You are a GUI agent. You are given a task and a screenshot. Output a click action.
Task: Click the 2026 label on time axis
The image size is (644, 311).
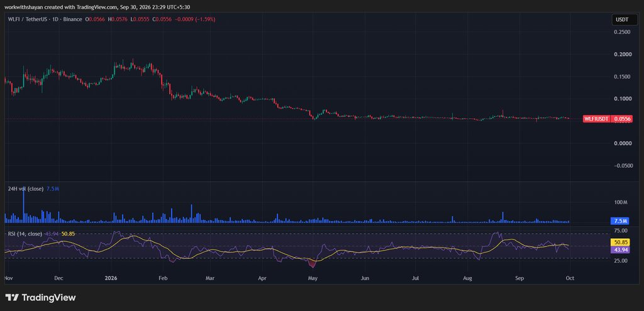(111, 278)
